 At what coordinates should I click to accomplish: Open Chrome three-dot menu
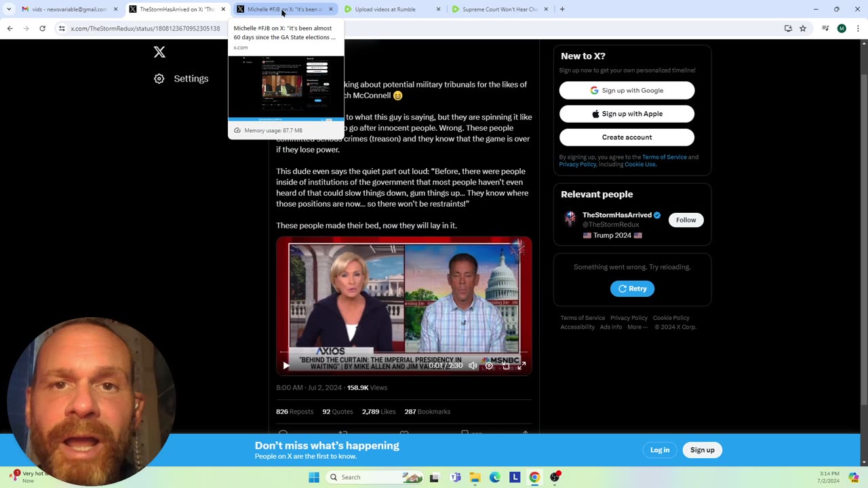858,28
